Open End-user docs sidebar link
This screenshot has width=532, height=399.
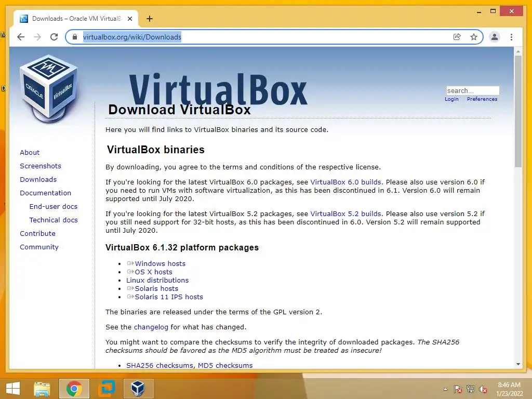54,207
